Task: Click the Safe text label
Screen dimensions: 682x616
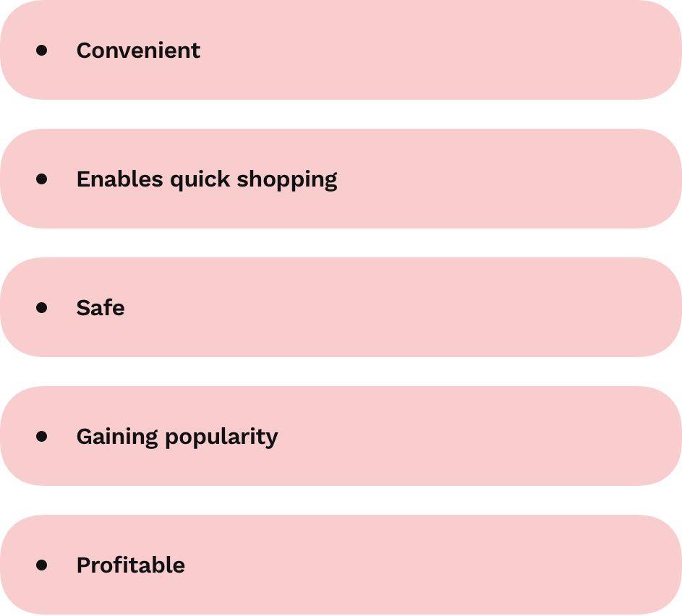Action: tap(101, 308)
